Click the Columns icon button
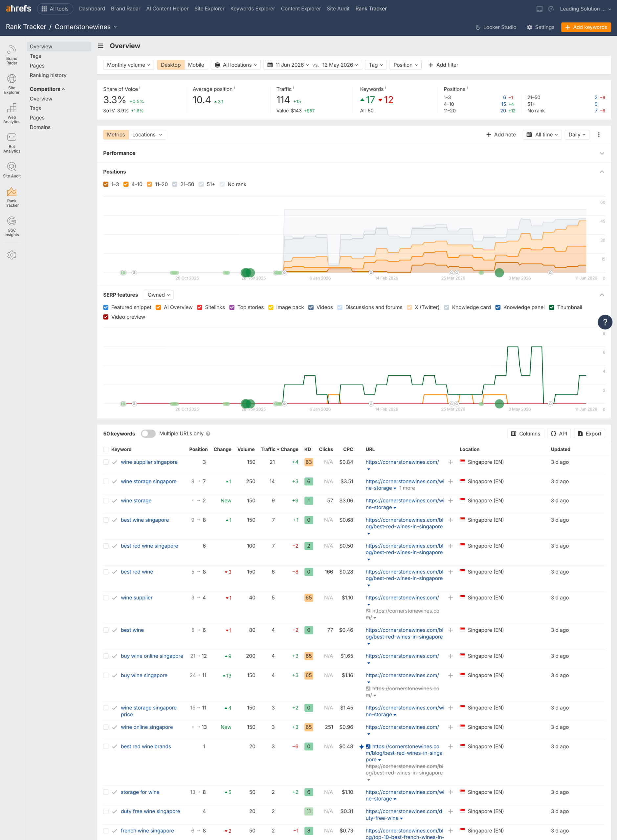The image size is (617, 840). coord(525,434)
